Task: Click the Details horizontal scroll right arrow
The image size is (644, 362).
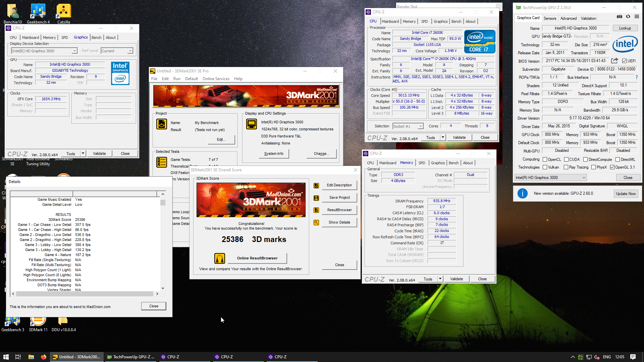Action: point(157,294)
